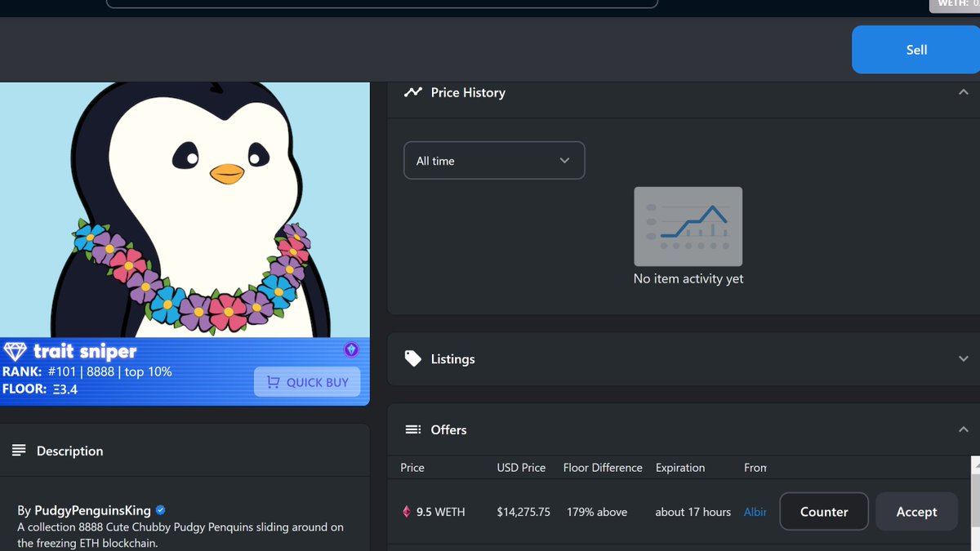The image size is (980, 551).
Task: Open the PudgyPenguinsKing creator link
Action: pos(92,510)
